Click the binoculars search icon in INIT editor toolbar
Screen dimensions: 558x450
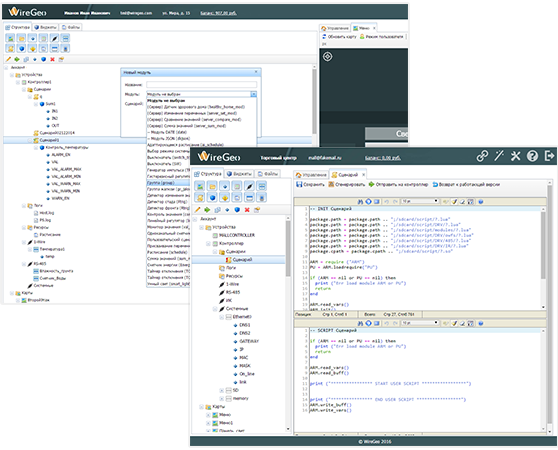click(360, 202)
